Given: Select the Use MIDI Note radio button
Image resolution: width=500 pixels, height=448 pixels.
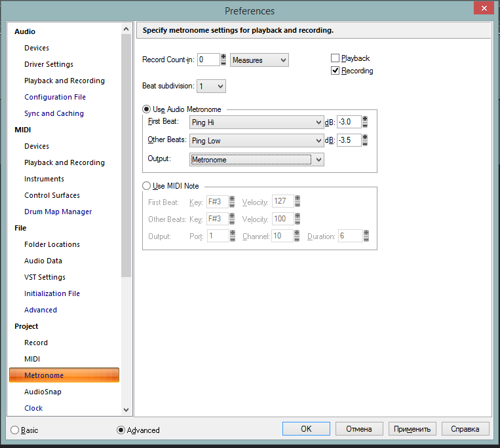Looking at the screenshot, I should (x=146, y=186).
